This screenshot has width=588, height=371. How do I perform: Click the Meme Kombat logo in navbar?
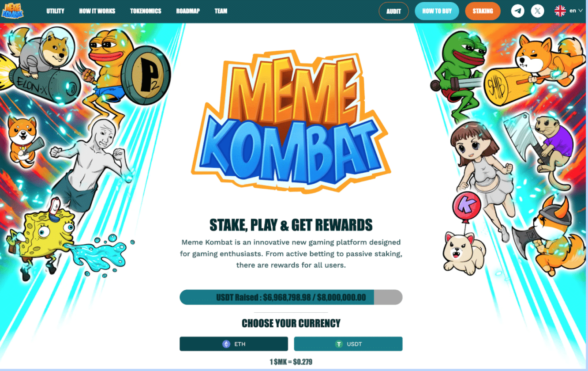[x=13, y=11]
